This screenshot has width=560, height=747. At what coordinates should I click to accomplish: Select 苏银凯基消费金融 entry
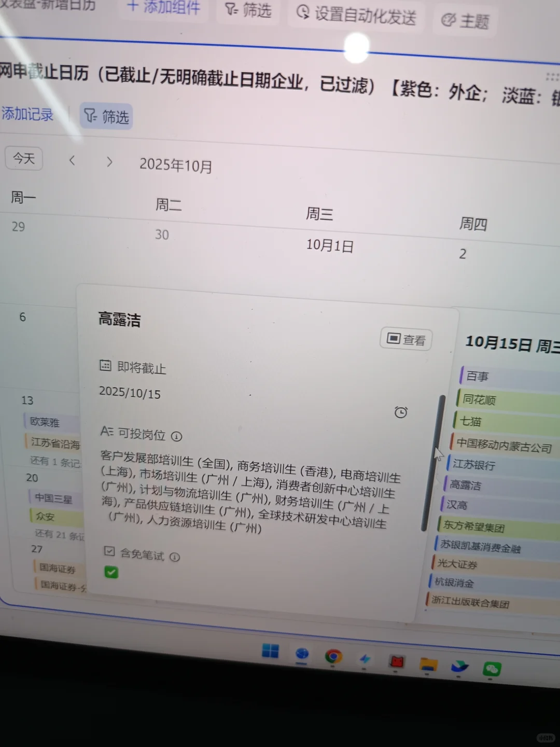tap(496, 546)
